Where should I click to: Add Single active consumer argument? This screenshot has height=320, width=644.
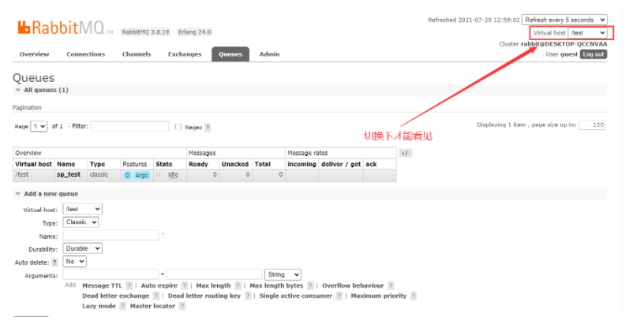tap(296, 296)
